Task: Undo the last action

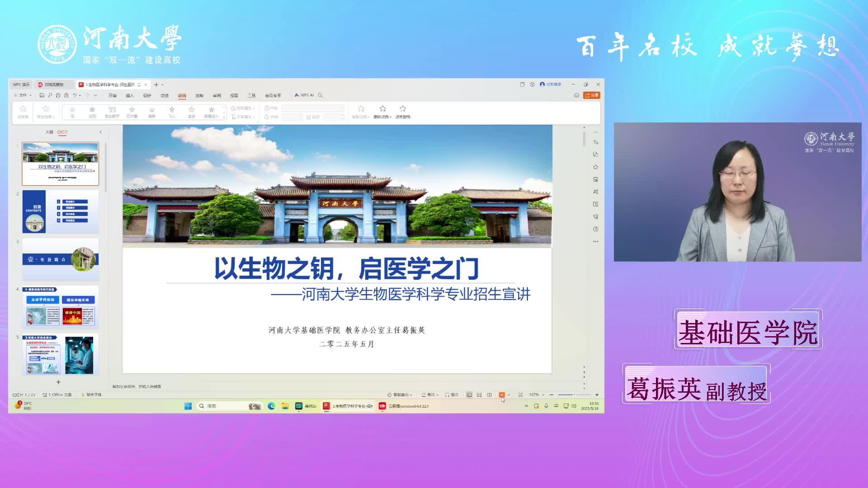Action: point(75,95)
